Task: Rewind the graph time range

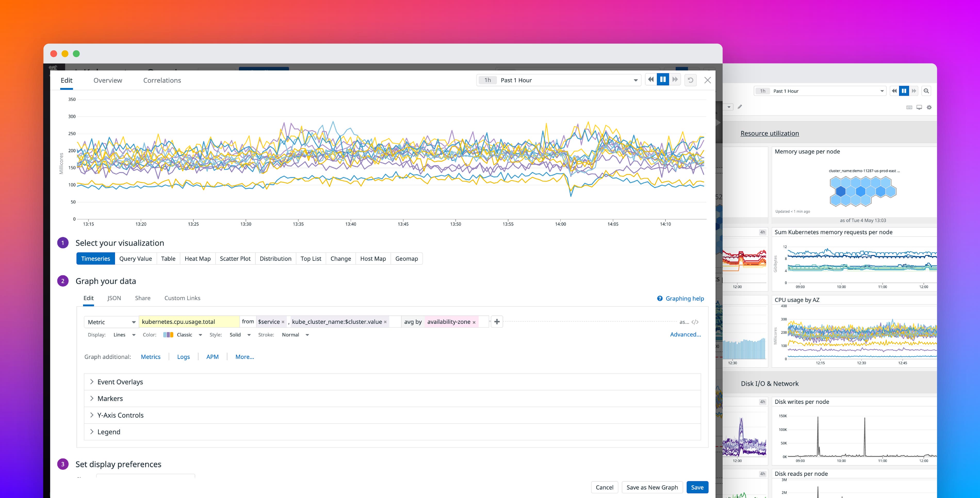Action: [651, 79]
